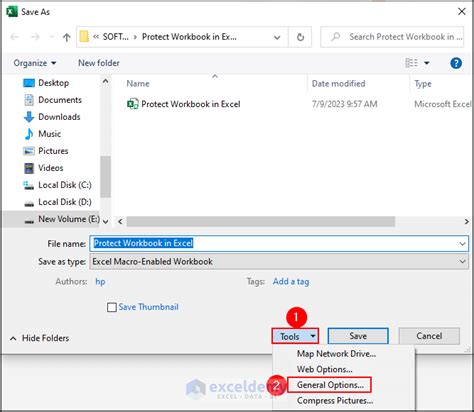
Task: Enable Save Thumbnail checkbox
Action: point(112,307)
